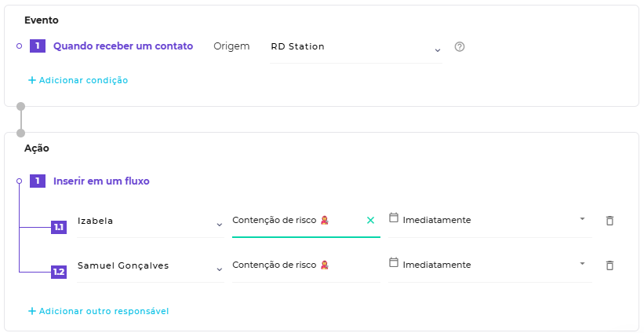The image size is (644, 333).
Task: Expand the Izabela responsible dropdown
Action: click(x=219, y=225)
